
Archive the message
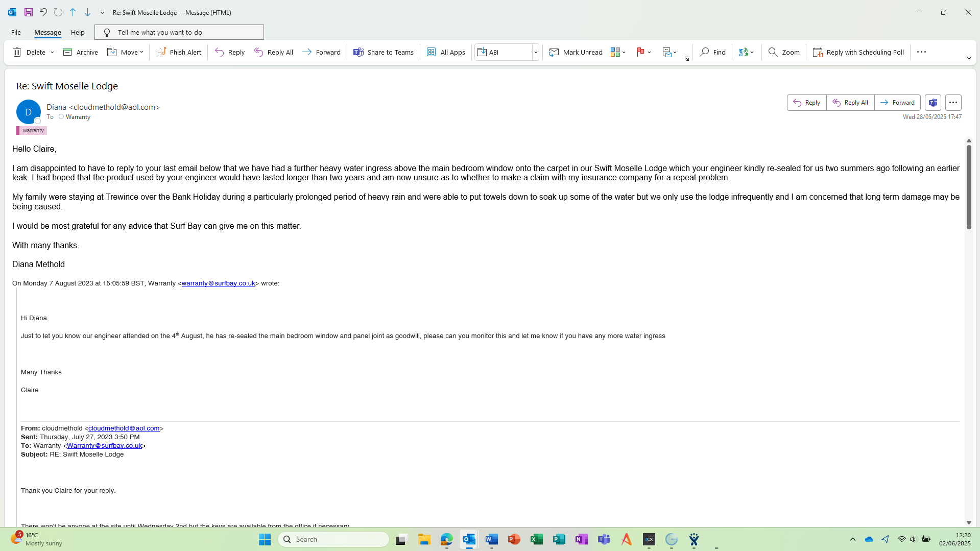tap(80, 52)
